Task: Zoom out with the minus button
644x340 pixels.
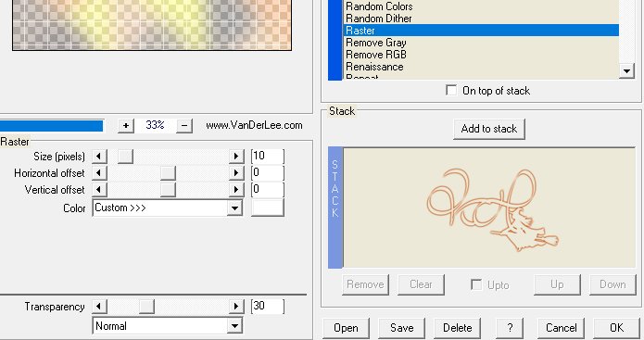Action: pyautogui.click(x=184, y=126)
